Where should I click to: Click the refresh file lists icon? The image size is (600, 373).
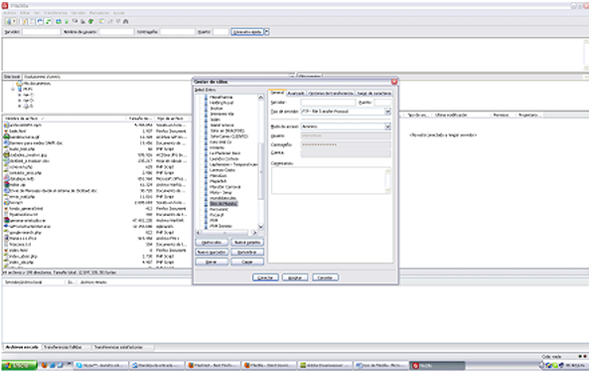pyautogui.click(x=59, y=21)
